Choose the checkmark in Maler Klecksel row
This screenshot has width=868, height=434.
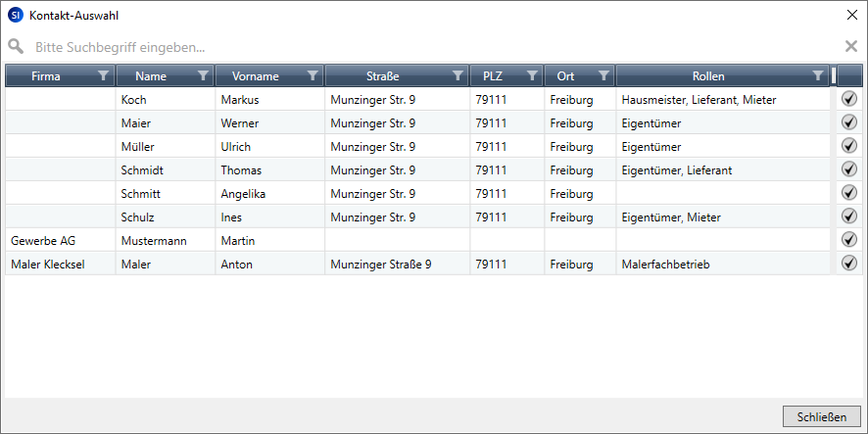tap(848, 264)
